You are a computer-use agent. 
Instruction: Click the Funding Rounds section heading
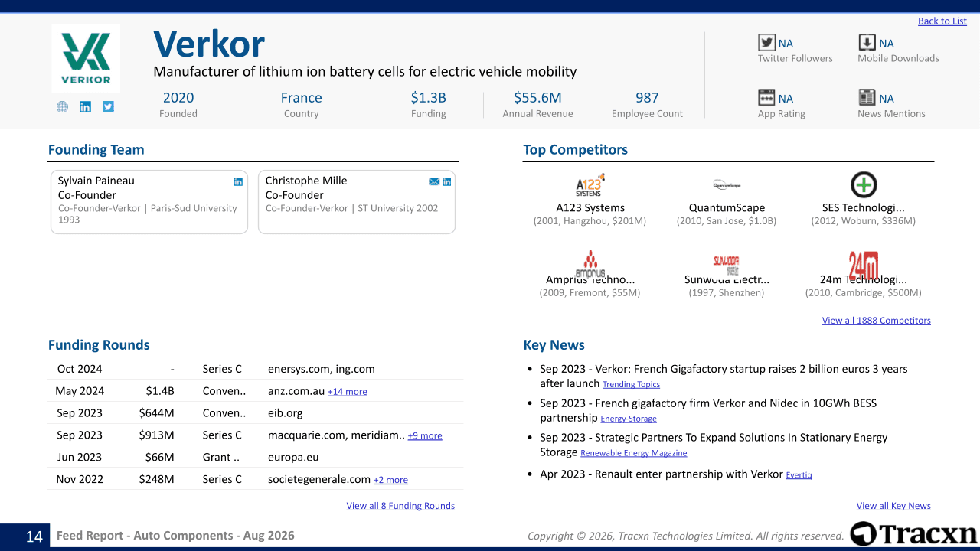coord(99,345)
